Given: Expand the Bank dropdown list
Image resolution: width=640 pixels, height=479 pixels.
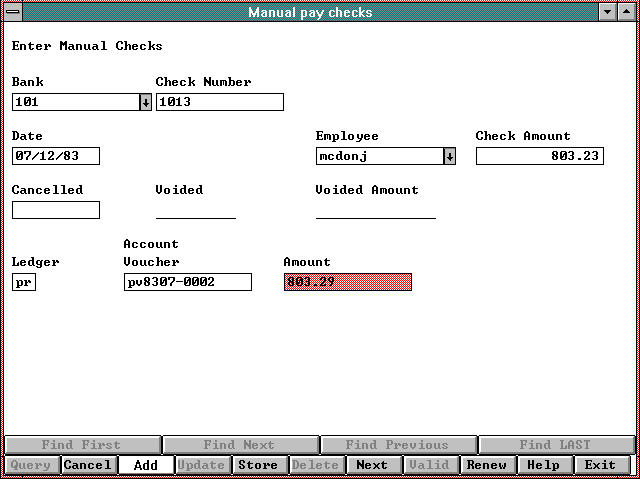Looking at the screenshot, I should [x=145, y=102].
